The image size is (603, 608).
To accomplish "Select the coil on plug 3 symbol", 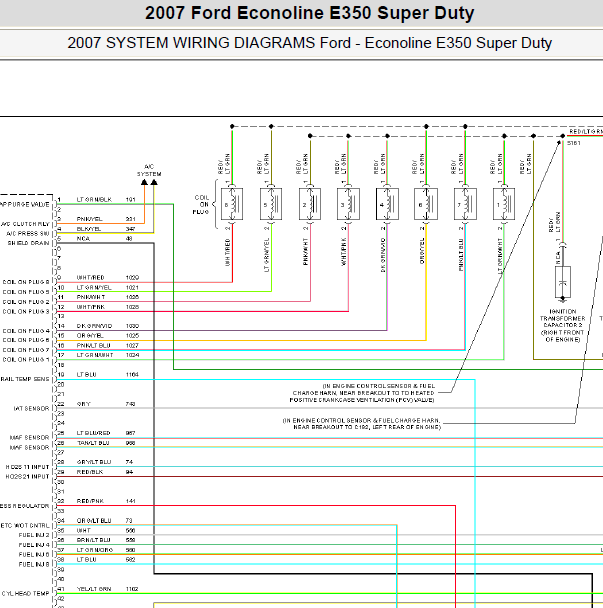I will (x=348, y=204).
